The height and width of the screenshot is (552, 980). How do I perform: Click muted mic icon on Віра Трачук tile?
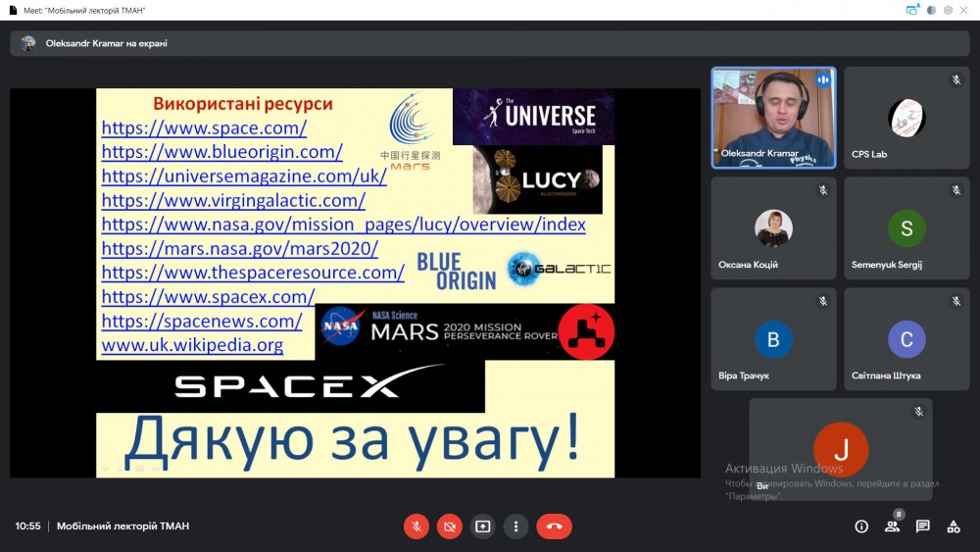[823, 301]
